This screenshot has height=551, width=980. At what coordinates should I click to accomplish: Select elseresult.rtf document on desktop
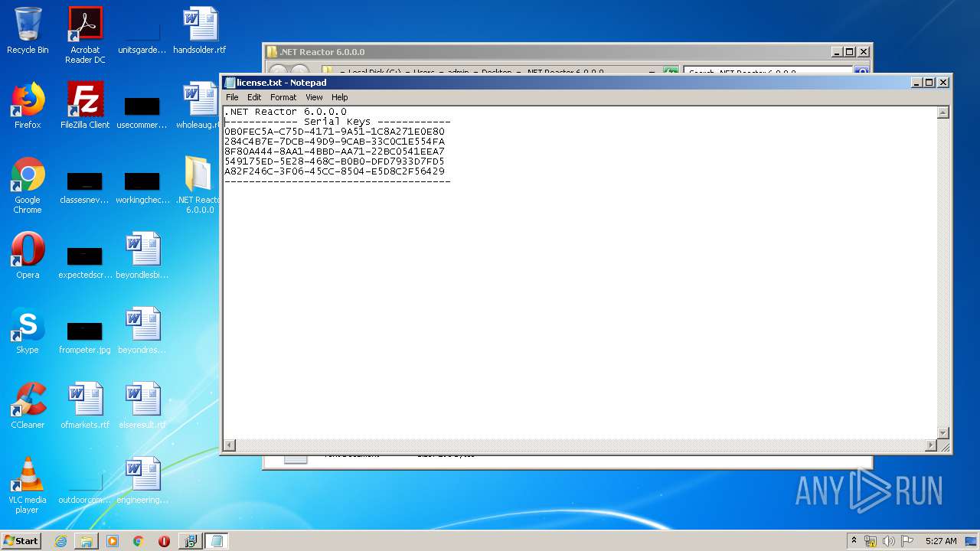(142, 406)
